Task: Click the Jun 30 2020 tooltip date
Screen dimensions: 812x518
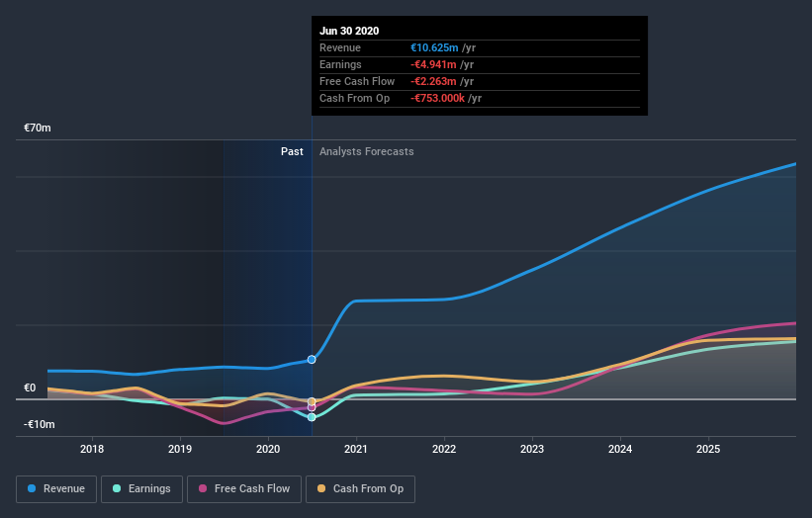Action: coord(349,31)
